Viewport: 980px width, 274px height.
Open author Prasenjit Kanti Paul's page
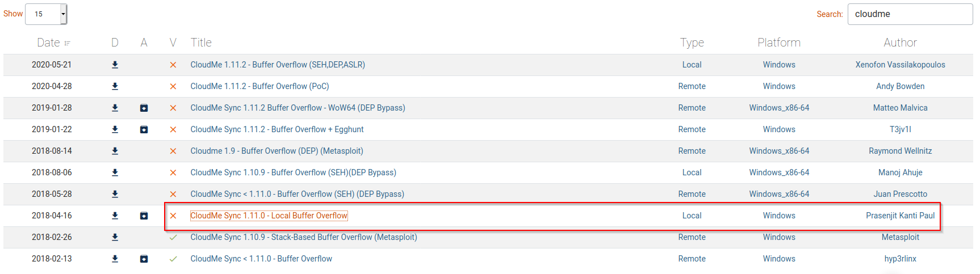pos(900,216)
